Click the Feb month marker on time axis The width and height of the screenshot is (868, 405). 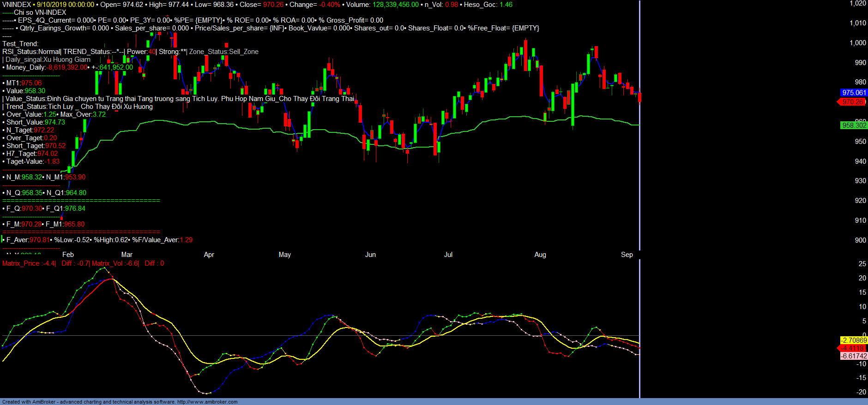(x=68, y=255)
